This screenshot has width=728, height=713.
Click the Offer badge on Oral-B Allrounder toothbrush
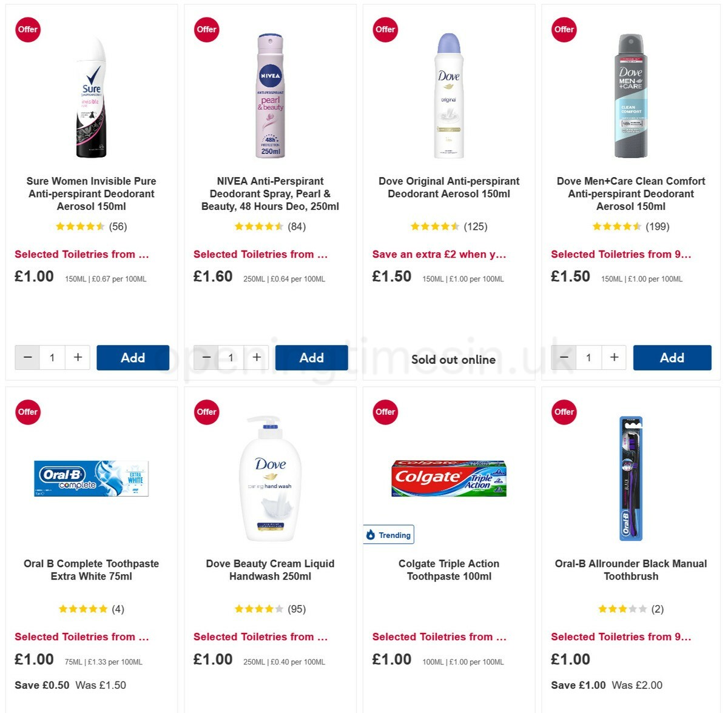pyautogui.click(x=564, y=412)
